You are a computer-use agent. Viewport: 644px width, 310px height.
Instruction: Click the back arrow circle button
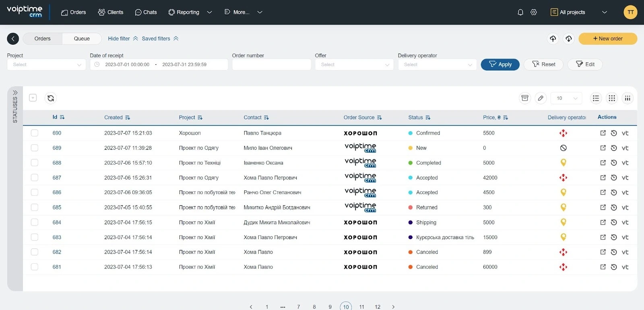pyautogui.click(x=13, y=39)
